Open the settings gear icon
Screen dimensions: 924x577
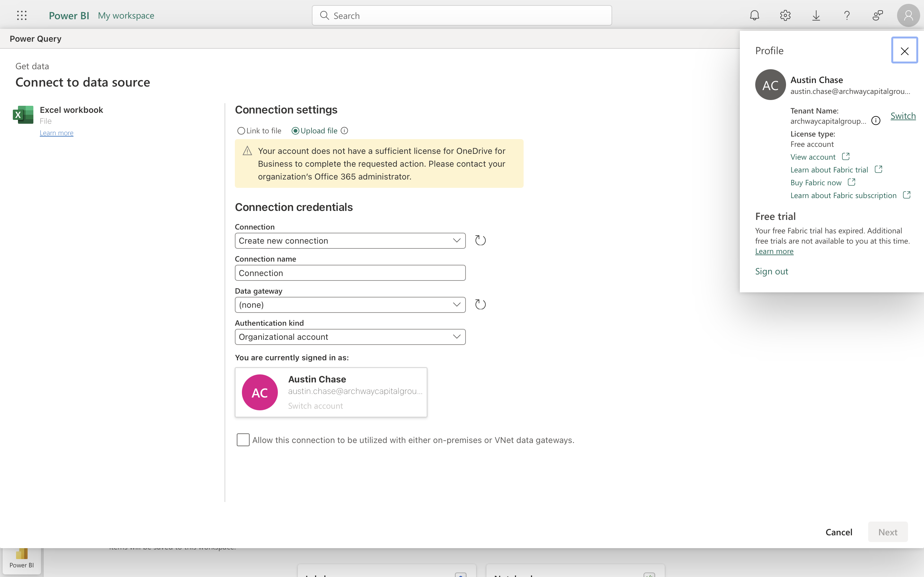[785, 15]
